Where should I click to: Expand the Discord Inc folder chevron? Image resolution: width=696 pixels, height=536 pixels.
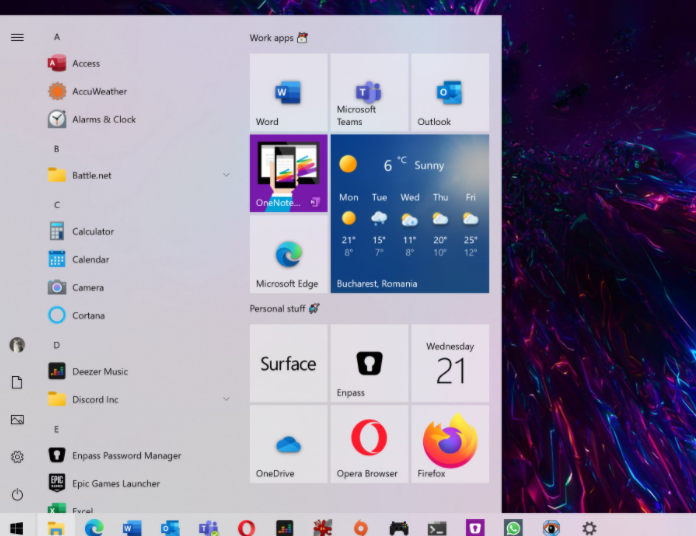click(226, 399)
